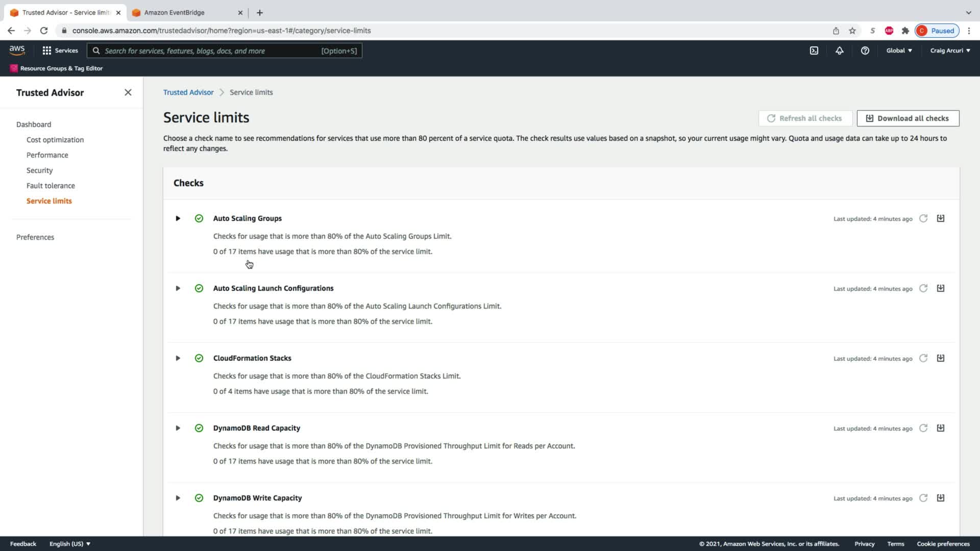Follow the Trusted Advisor breadcrumb link
The height and width of the screenshot is (551, 980).
(188, 92)
